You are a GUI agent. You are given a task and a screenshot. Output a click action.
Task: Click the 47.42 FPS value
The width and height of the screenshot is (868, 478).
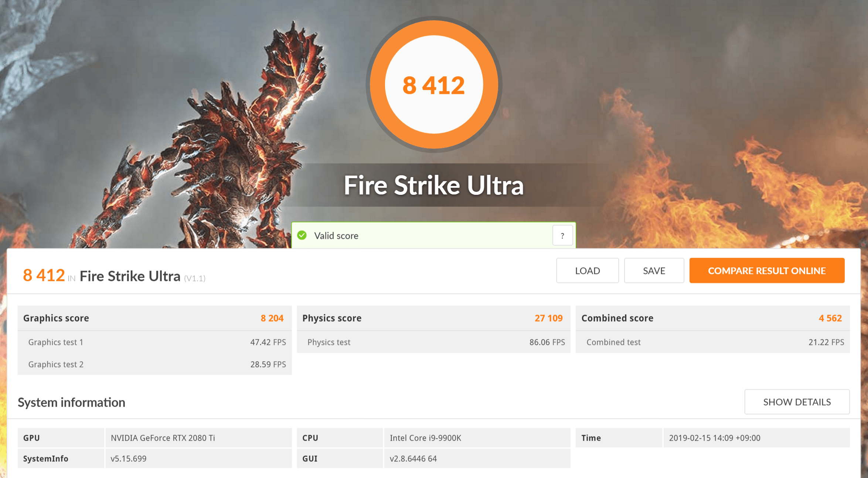tap(268, 342)
